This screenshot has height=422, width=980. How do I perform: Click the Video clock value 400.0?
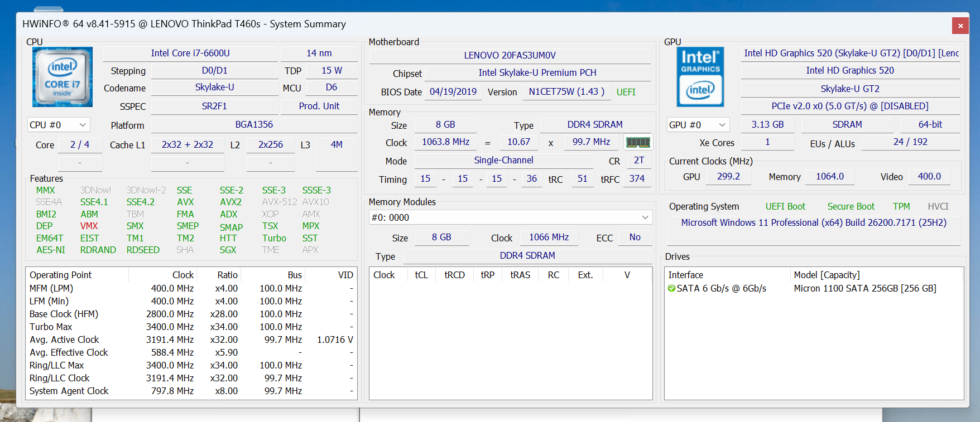tap(929, 177)
